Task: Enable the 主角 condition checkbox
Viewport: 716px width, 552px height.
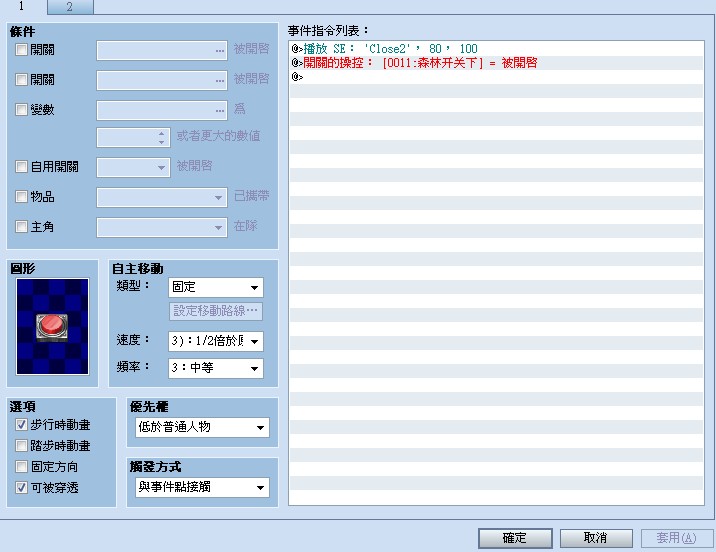Action: pyautogui.click(x=21, y=226)
